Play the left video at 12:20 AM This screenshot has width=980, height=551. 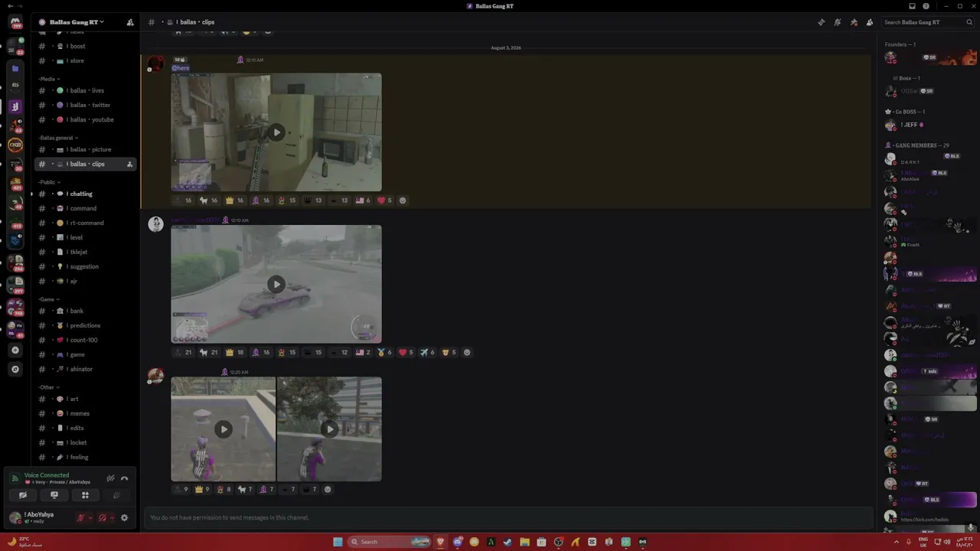224,429
